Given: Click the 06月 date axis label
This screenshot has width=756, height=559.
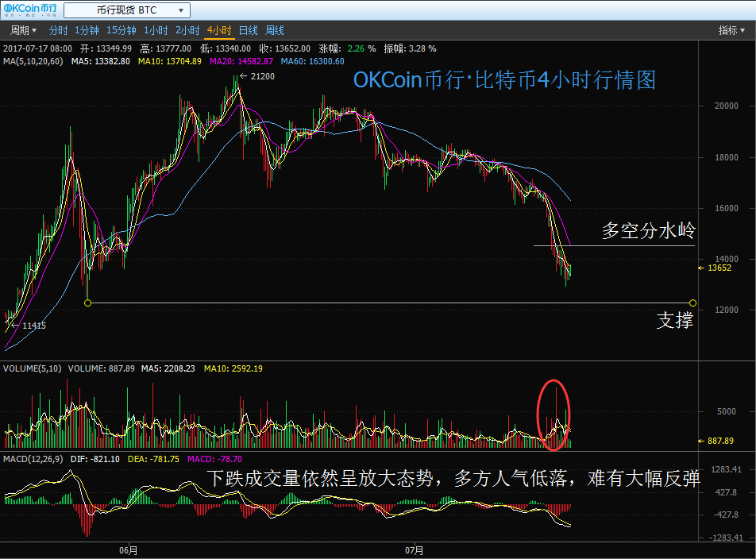Looking at the screenshot, I should (129, 550).
